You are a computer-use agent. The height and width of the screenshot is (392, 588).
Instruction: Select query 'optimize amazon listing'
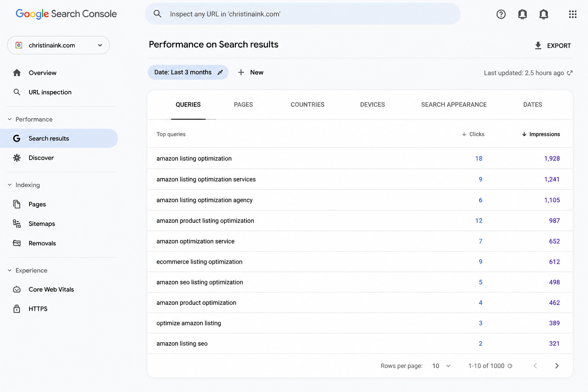189,323
